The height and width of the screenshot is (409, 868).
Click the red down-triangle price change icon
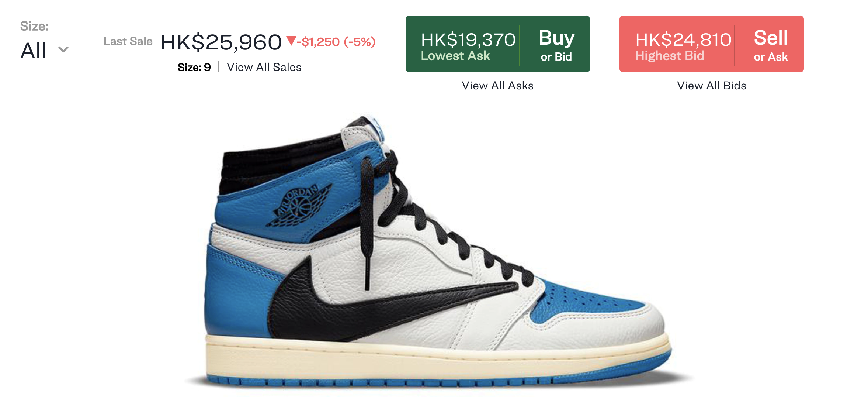(291, 41)
